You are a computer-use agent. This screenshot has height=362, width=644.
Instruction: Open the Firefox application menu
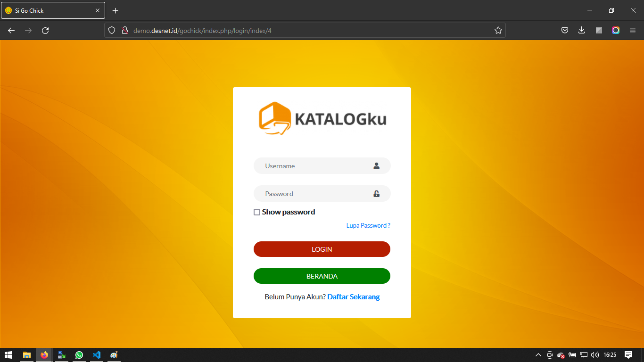pyautogui.click(x=633, y=31)
